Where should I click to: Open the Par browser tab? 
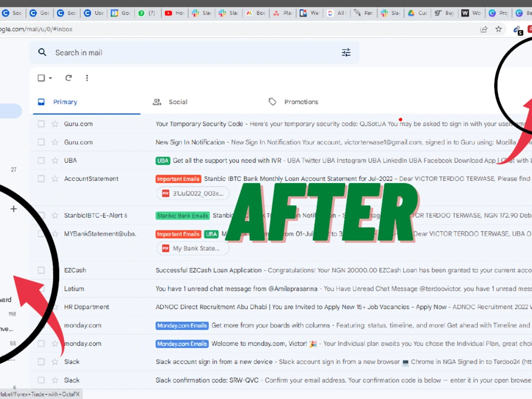pyautogui.click(x=364, y=13)
